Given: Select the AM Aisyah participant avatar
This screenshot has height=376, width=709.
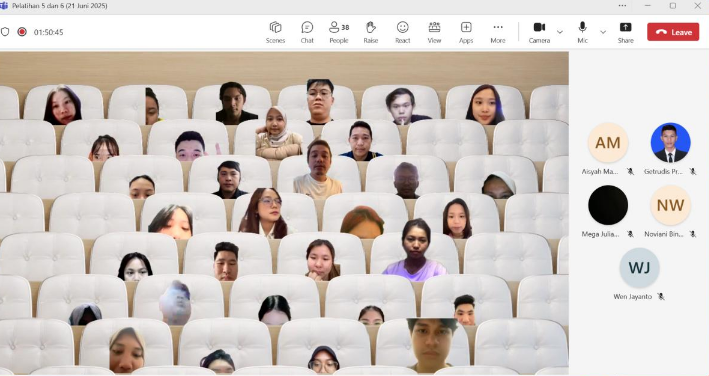Looking at the screenshot, I should click(608, 142).
